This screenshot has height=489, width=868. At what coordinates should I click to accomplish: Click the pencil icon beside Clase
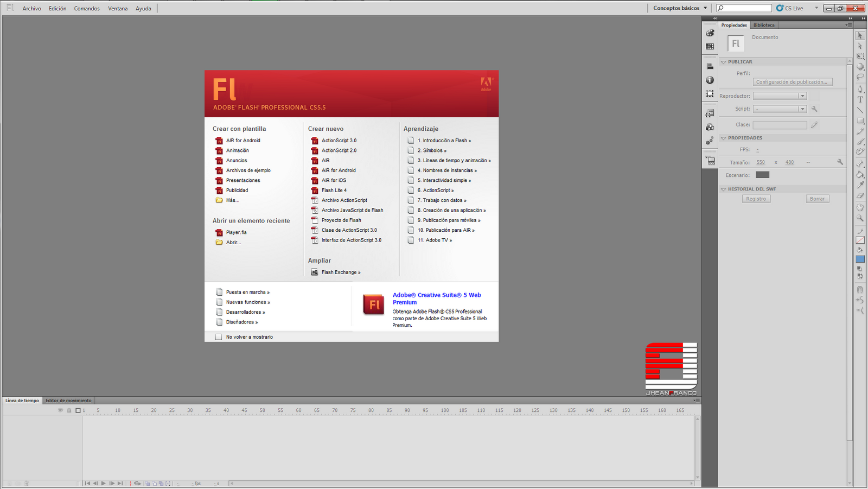pyautogui.click(x=814, y=125)
